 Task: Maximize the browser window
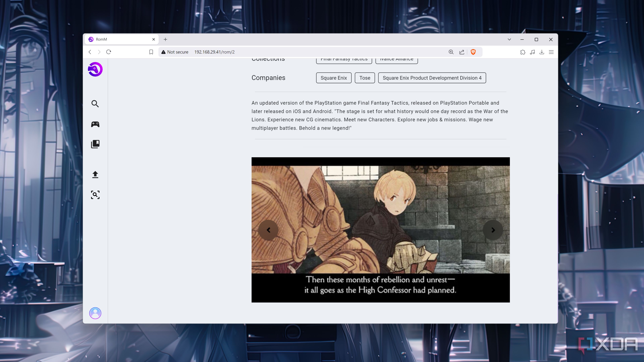click(x=536, y=40)
